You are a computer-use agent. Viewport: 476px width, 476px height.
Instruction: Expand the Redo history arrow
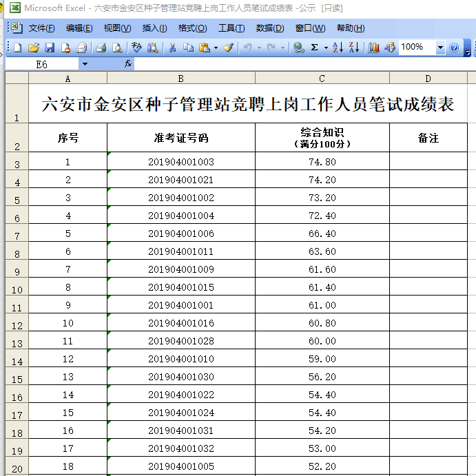click(282, 48)
